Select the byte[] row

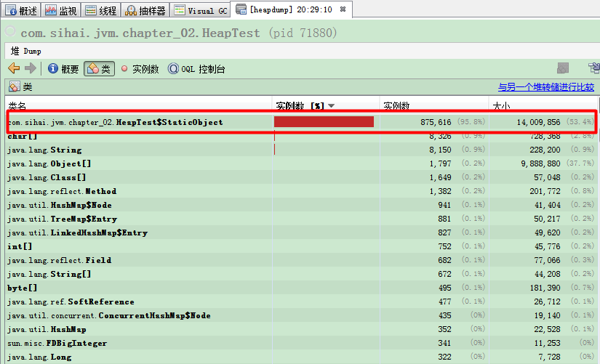[301, 288]
